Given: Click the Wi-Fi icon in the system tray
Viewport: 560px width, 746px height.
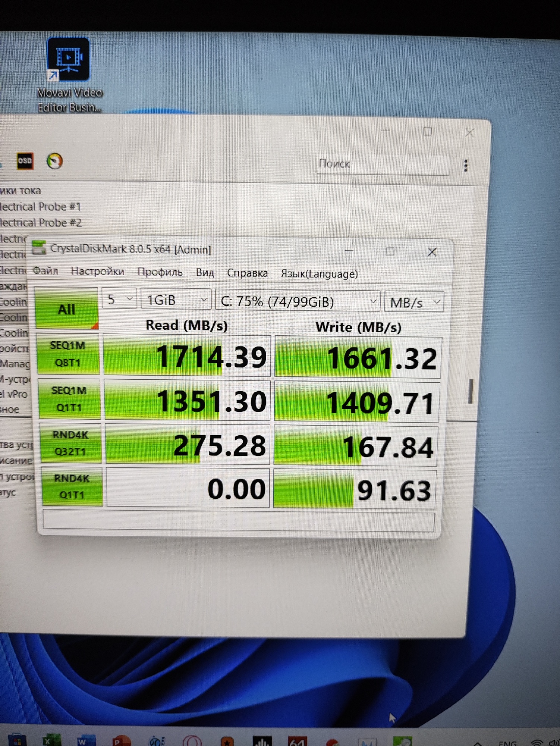Looking at the screenshot, I should pyautogui.click(x=536, y=743).
